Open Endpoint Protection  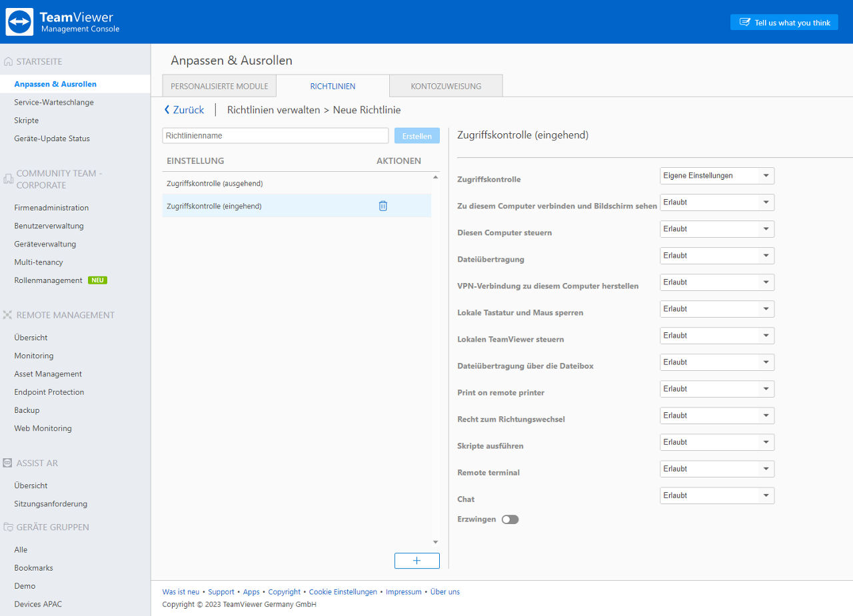(x=49, y=392)
